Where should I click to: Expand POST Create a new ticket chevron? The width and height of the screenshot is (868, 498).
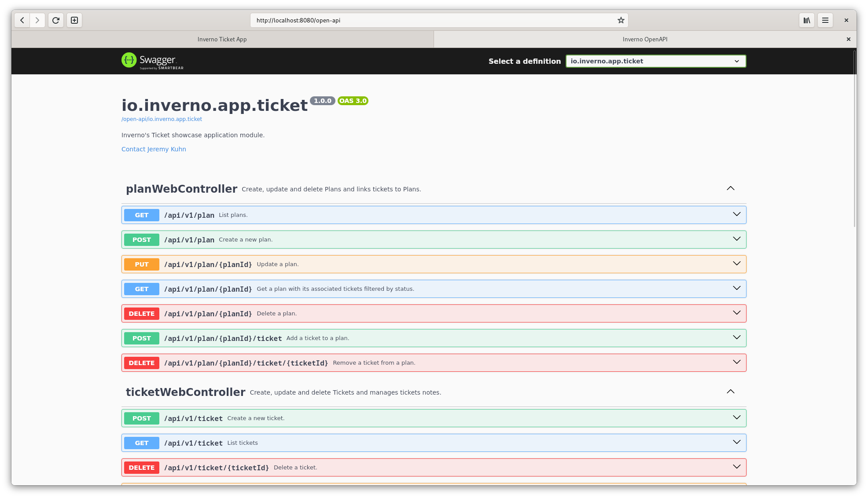click(x=736, y=417)
